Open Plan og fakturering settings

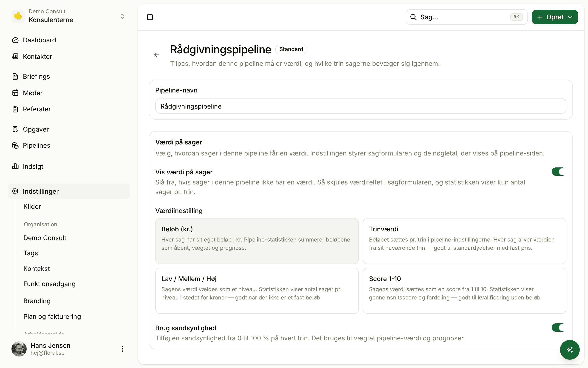(x=52, y=317)
